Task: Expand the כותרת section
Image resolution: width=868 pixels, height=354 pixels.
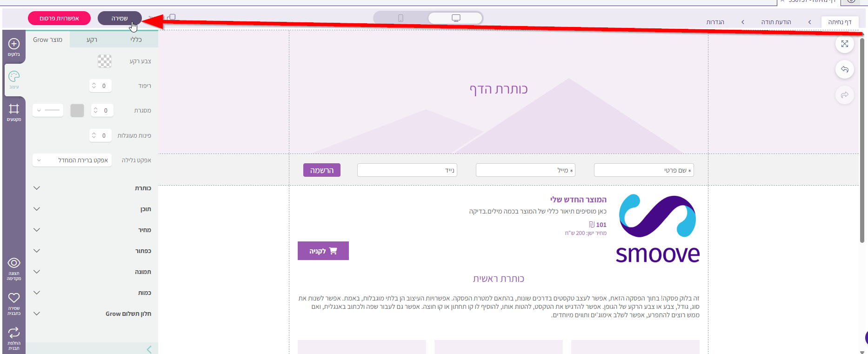Action: [x=92, y=188]
